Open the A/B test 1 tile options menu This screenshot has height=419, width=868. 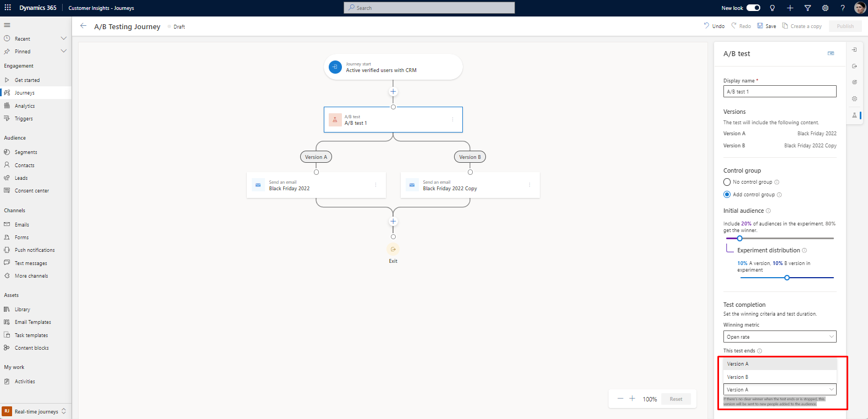tap(453, 119)
